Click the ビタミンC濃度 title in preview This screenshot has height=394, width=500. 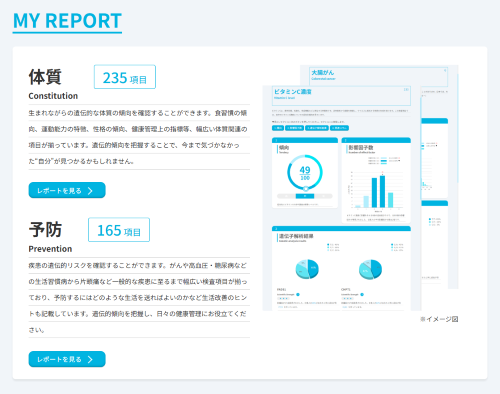pos(293,92)
